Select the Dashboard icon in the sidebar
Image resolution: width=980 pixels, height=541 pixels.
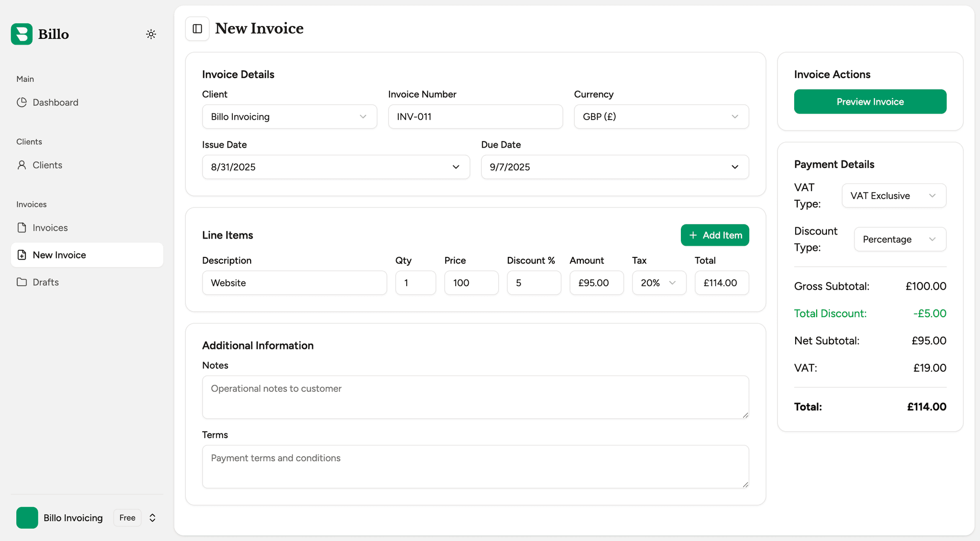pos(22,102)
